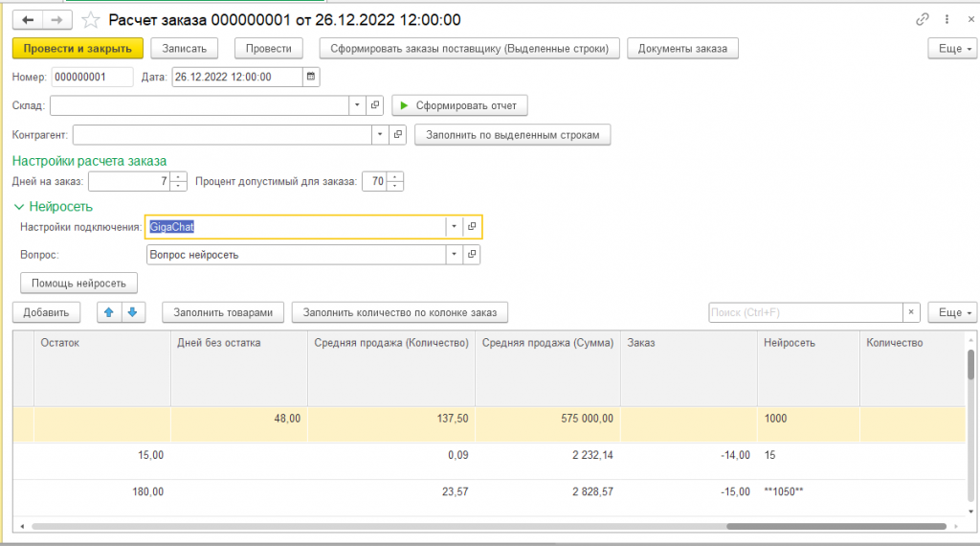The height and width of the screenshot is (546, 980).
Task: Click Сформировать заказы поставщику button
Action: click(469, 48)
